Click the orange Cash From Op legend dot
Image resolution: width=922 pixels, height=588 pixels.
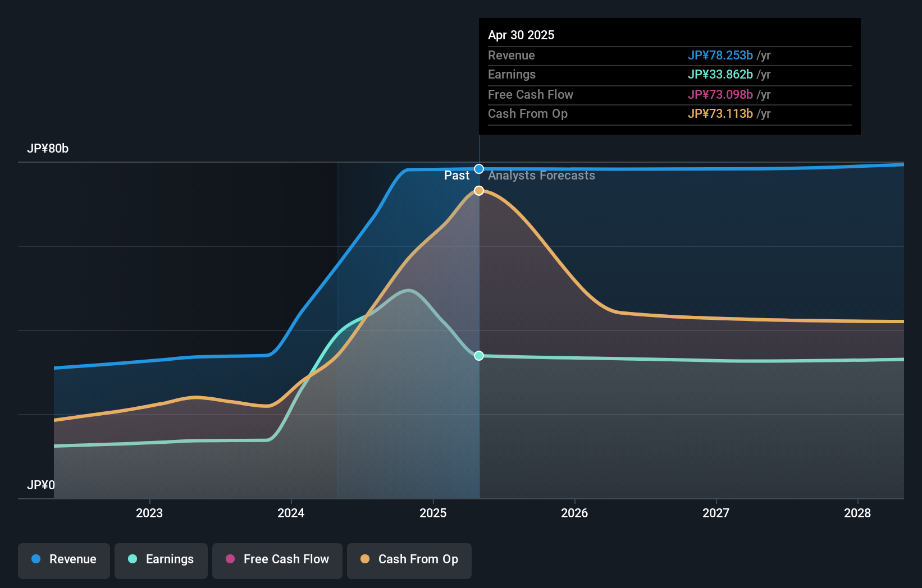(365, 559)
